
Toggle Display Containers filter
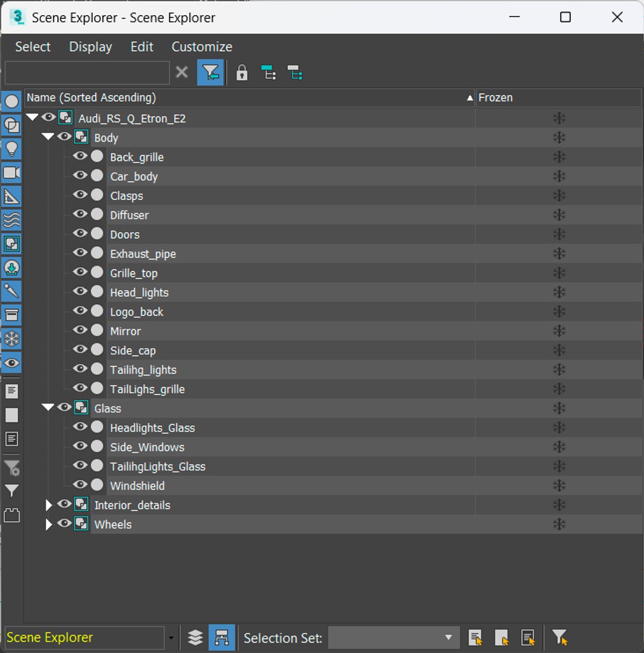coord(11,315)
